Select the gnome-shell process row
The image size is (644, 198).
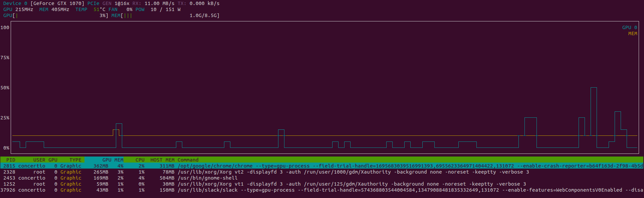point(322,178)
